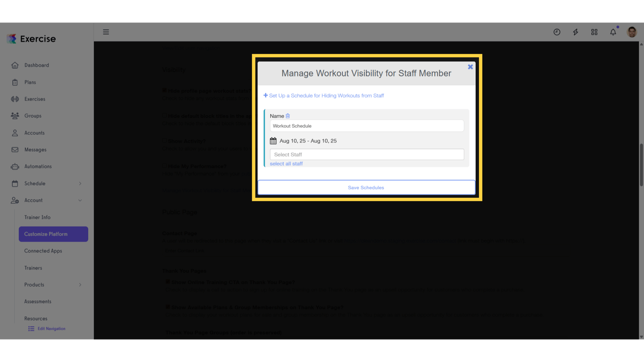Open the apps grid icon
Image resolution: width=644 pixels, height=362 pixels.
(594, 32)
